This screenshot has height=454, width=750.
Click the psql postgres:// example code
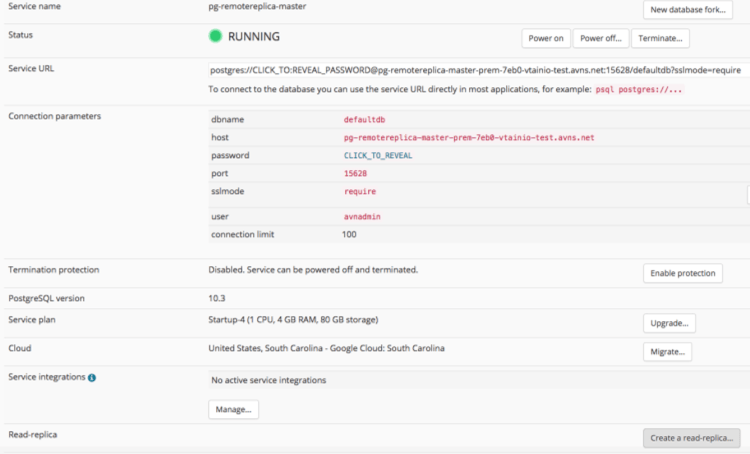pos(639,89)
